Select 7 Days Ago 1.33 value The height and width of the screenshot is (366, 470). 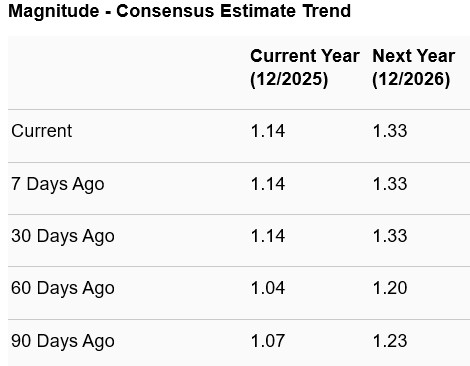pos(390,184)
